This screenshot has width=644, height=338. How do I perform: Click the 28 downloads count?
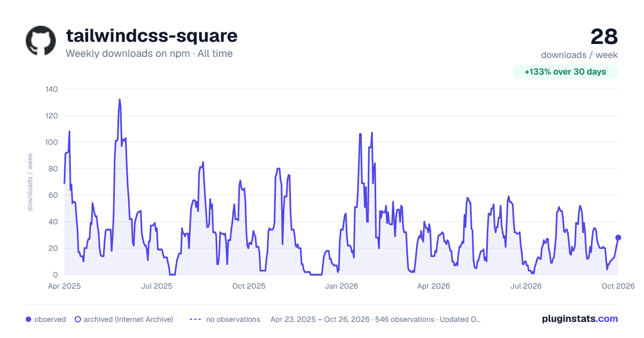point(604,36)
